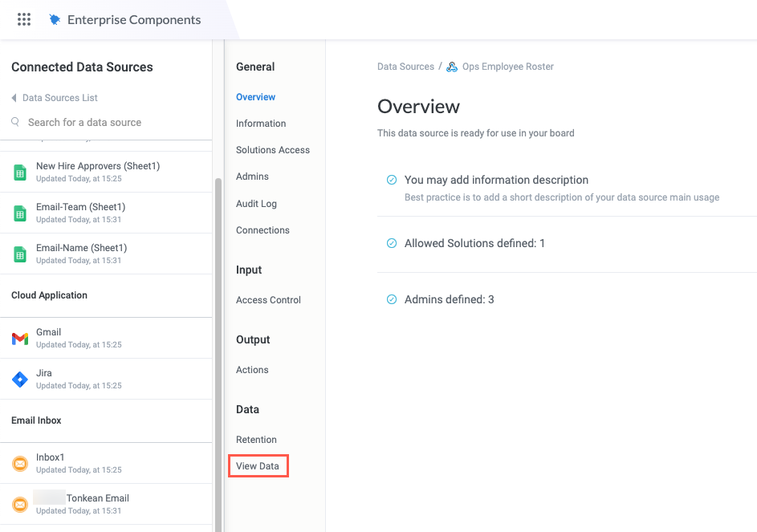The image size is (757, 532).
Task: Click the Sheets icon beside New Hire Approvers
Action: [19, 171]
